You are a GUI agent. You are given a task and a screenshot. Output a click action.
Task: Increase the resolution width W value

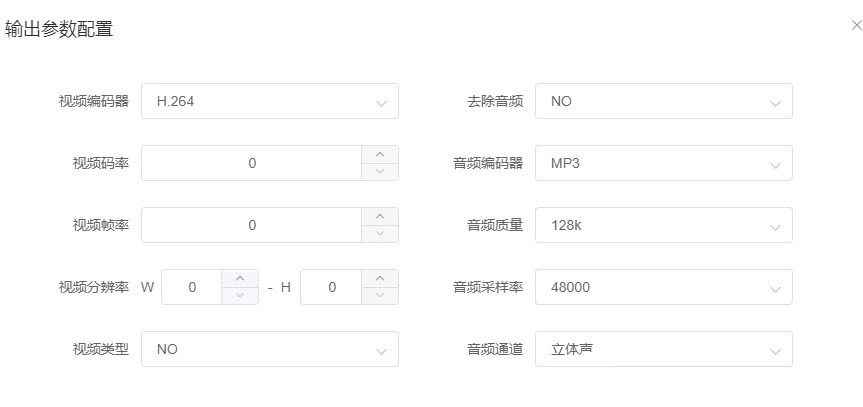point(240,278)
